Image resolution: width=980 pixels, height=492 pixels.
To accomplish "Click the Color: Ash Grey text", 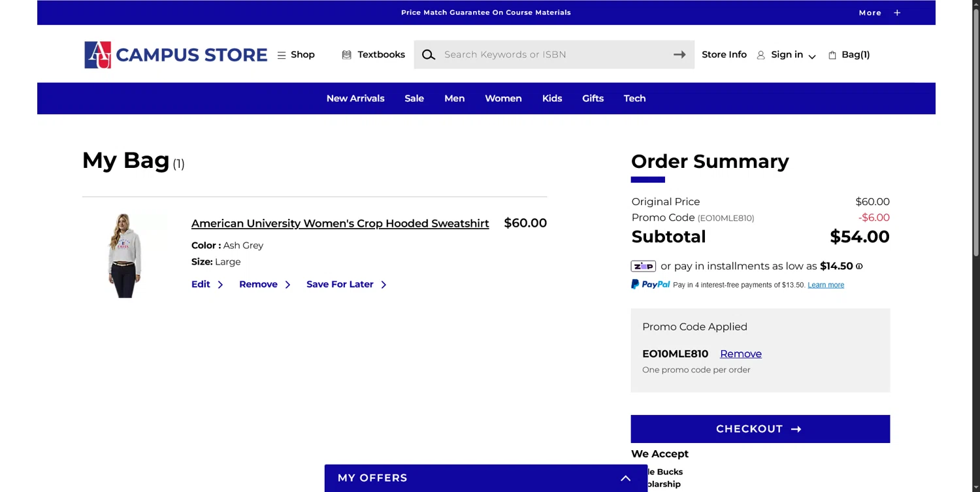I will [x=227, y=246].
